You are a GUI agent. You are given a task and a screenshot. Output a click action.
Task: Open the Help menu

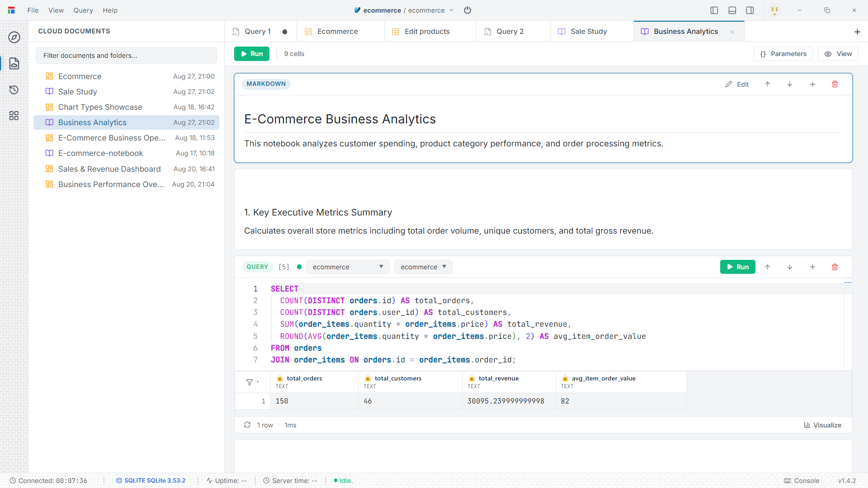110,10
